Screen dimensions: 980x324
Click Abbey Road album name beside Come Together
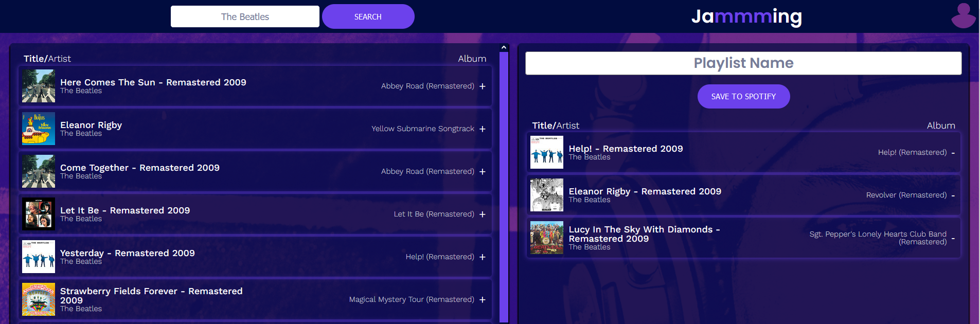pos(427,171)
